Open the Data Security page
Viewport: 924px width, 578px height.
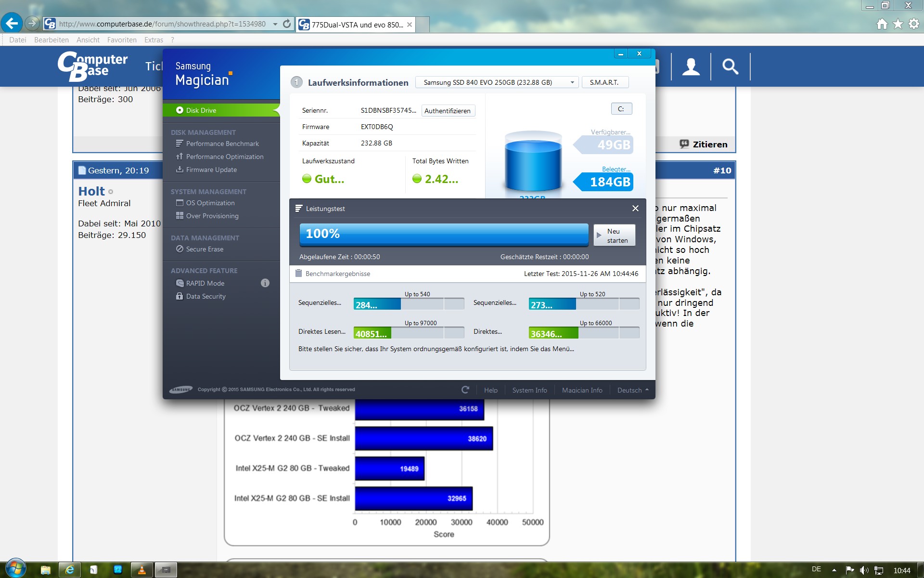(x=205, y=296)
